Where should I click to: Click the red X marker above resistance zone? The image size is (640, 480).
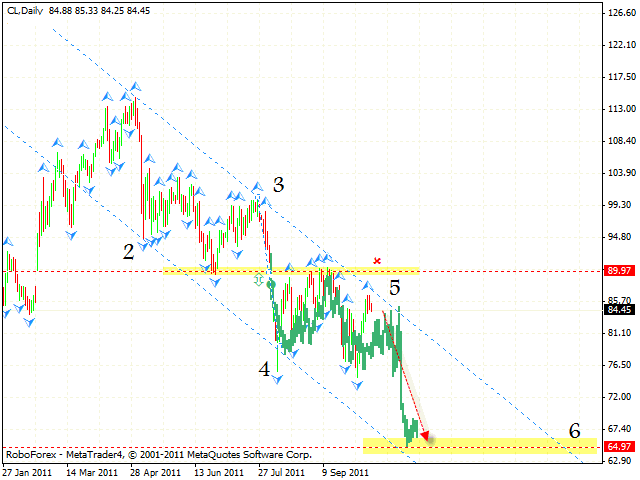pyautogui.click(x=377, y=261)
